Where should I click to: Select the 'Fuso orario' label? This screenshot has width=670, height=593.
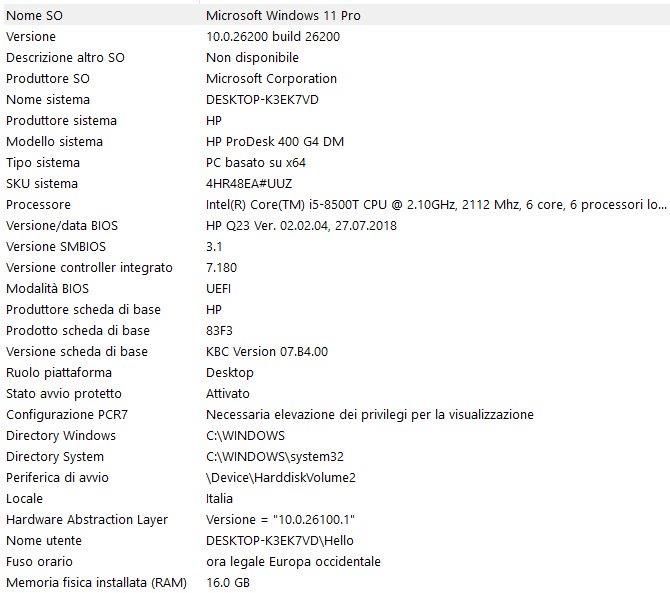[x=39, y=561]
